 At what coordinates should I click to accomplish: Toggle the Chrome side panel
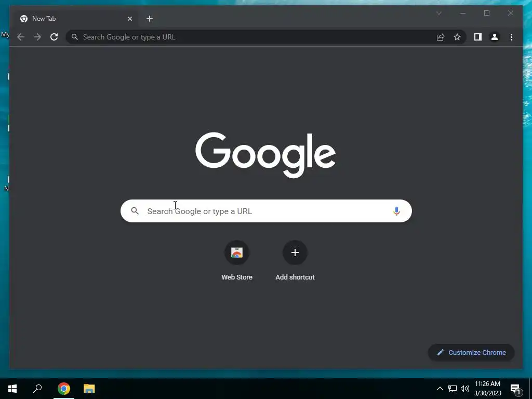coord(478,37)
